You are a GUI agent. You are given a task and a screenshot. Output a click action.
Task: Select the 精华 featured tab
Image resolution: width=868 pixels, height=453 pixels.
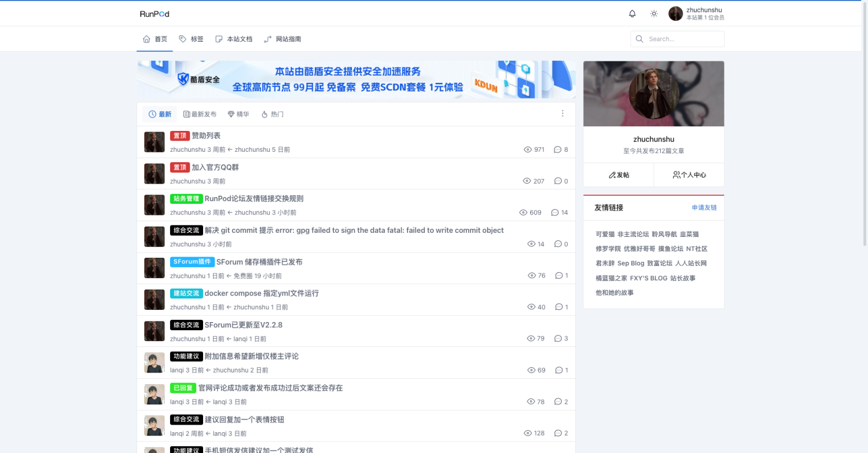pyautogui.click(x=238, y=114)
